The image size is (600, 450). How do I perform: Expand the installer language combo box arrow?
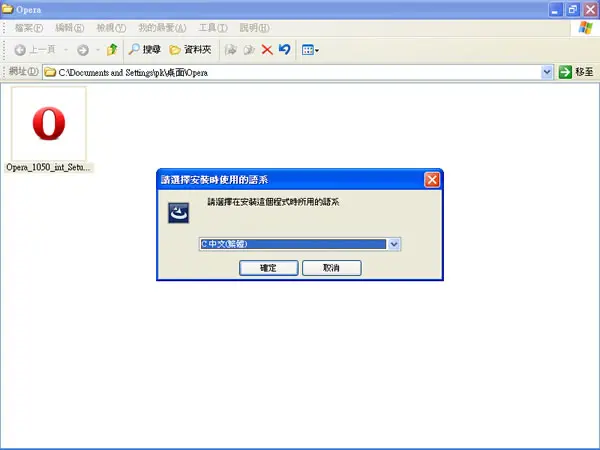[x=394, y=244]
